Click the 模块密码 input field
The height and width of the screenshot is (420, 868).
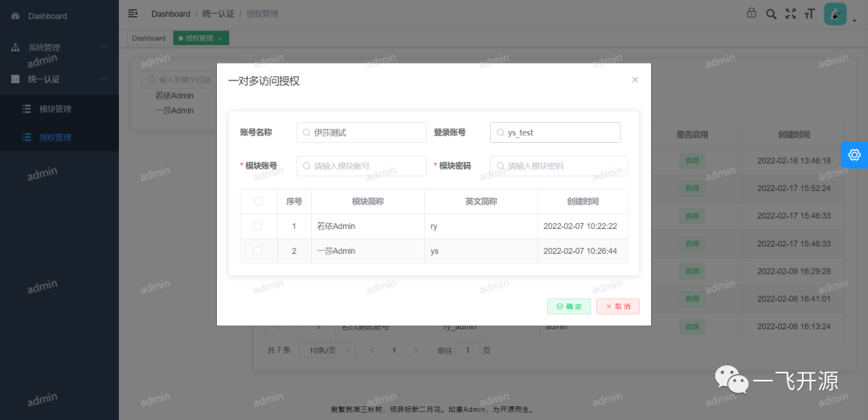[x=559, y=166]
